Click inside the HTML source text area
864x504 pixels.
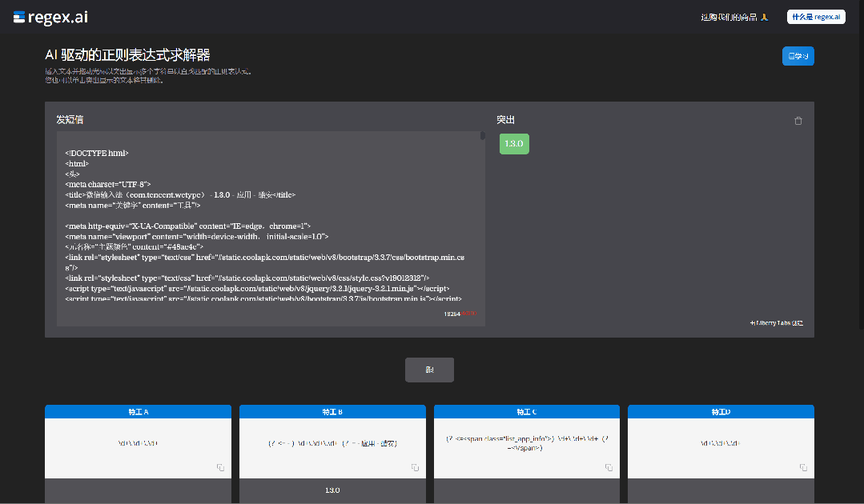coord(271,228)
